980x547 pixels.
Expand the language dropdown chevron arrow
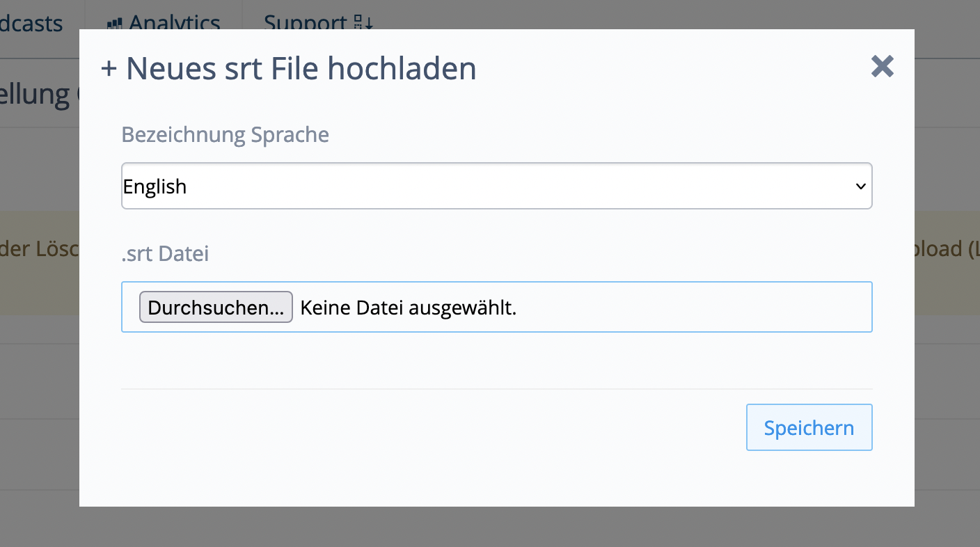point(860,187)
